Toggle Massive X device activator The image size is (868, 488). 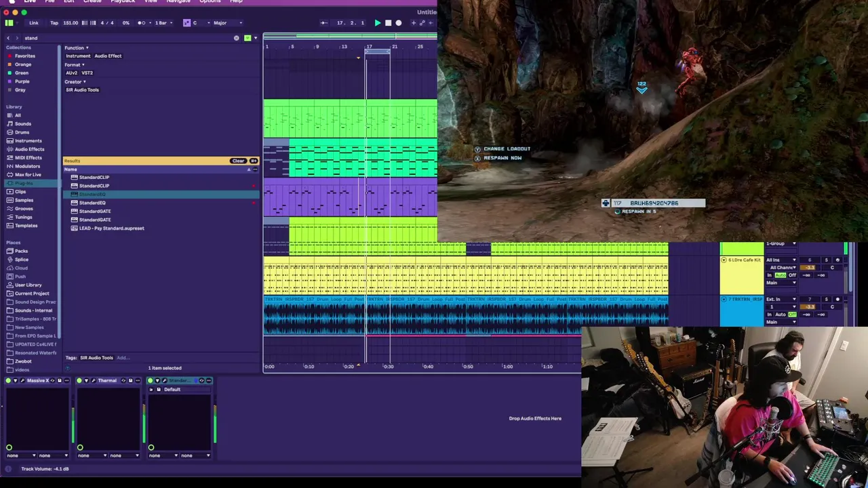click(x=8, y=381)
